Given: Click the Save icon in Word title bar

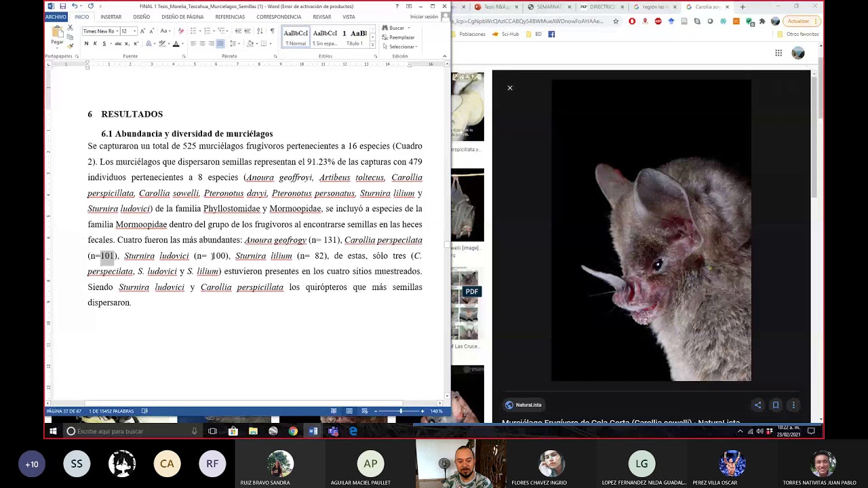Looking at the screenshot, I should (x=62, y=6).
